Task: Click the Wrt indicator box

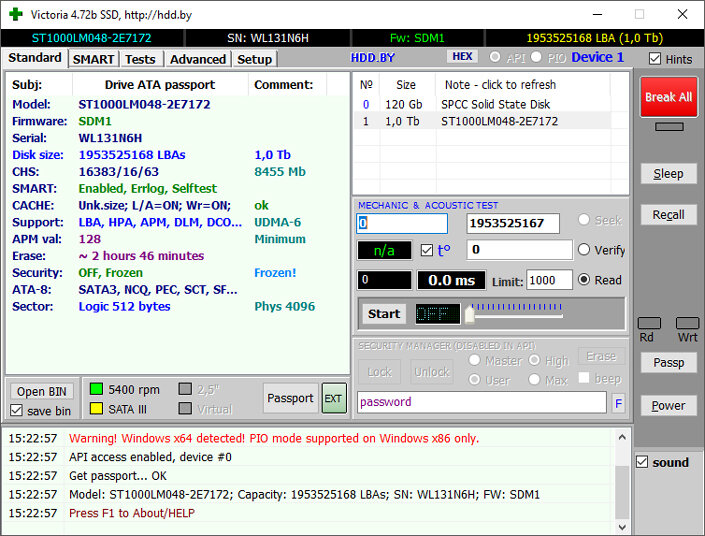Action: click(687, 323)
